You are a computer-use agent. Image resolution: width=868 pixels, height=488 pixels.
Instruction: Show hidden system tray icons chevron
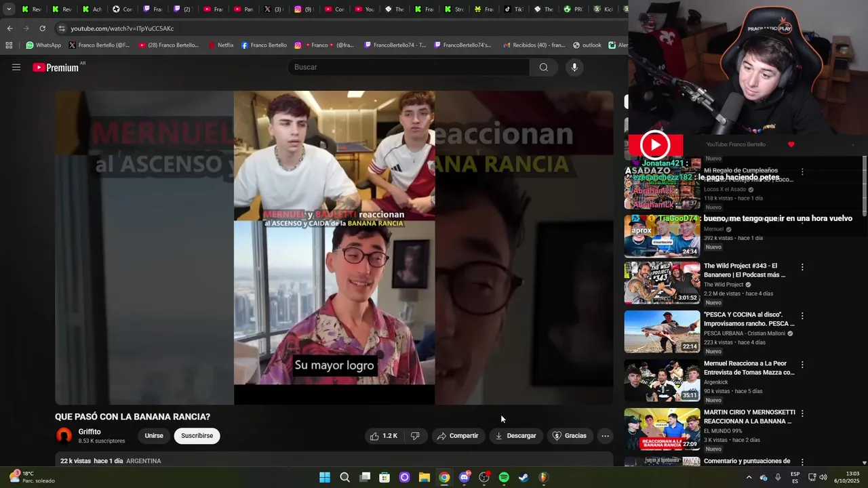coord(749,477)
